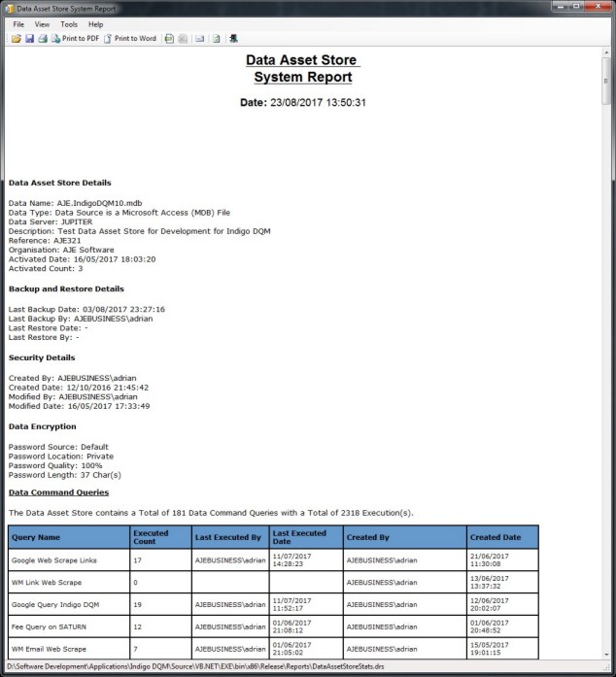Viewport: 616px width, 677px height.
Task: Click the Data Command Queries heading
Action: tap(65, 493)
